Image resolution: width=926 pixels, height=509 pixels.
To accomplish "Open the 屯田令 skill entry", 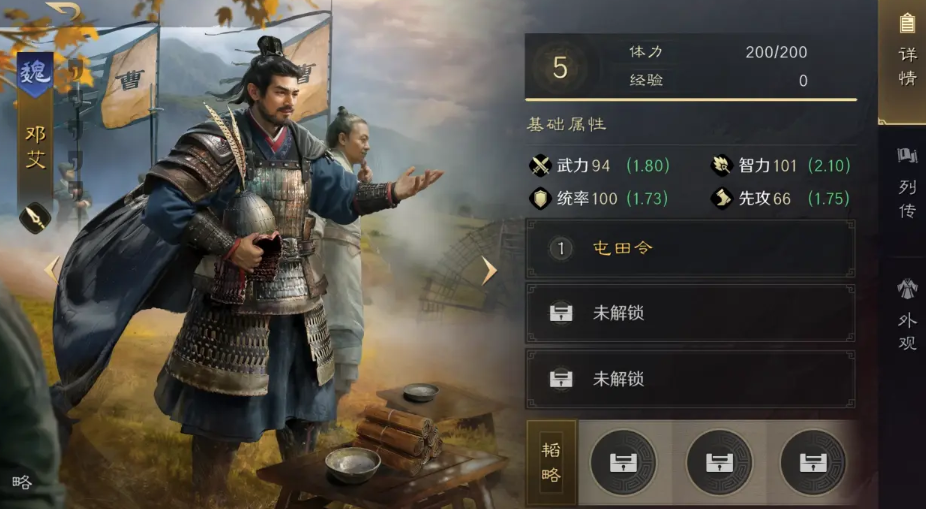I will pos(690,249).
